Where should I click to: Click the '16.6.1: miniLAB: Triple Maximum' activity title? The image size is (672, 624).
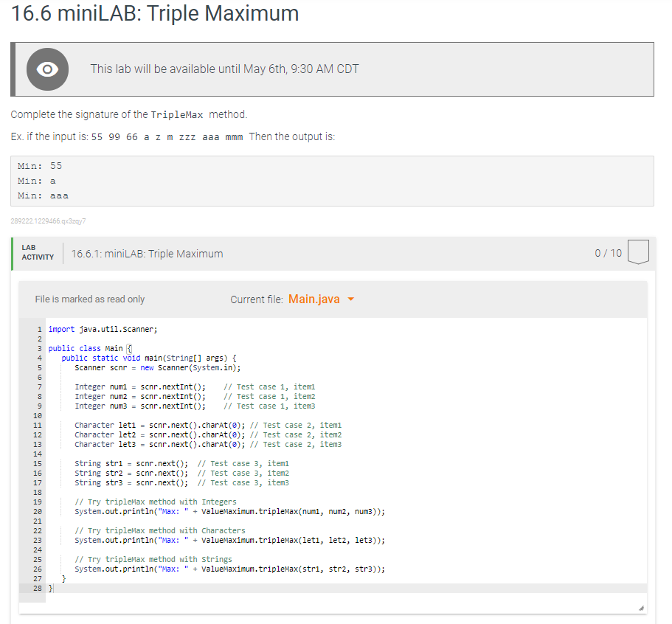(147, 254)
